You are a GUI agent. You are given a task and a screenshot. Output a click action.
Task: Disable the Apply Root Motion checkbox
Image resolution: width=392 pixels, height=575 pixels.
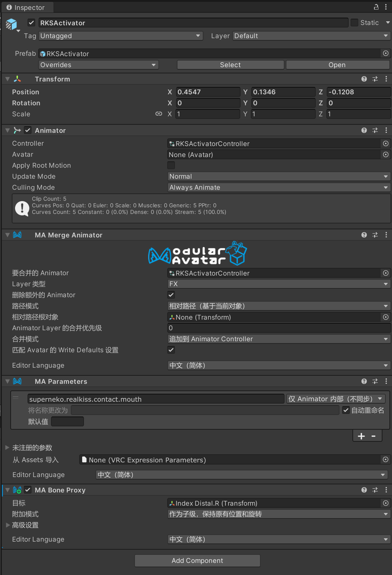pos(171,165)
